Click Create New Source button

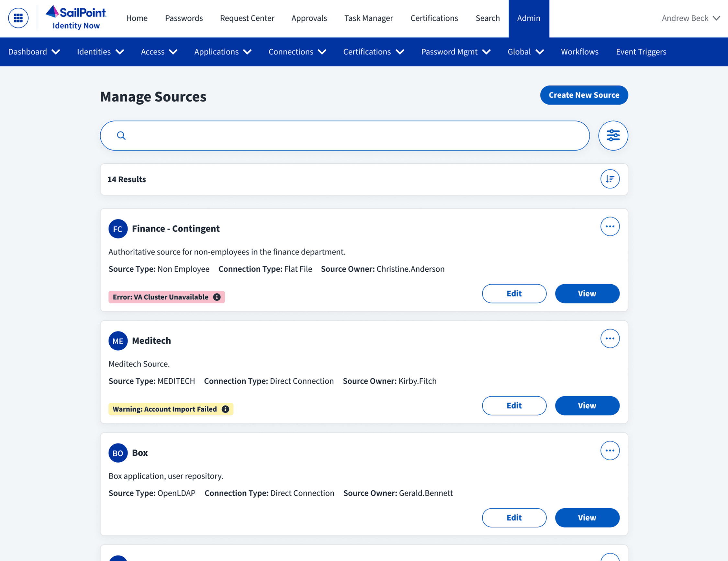click(584, 95)
